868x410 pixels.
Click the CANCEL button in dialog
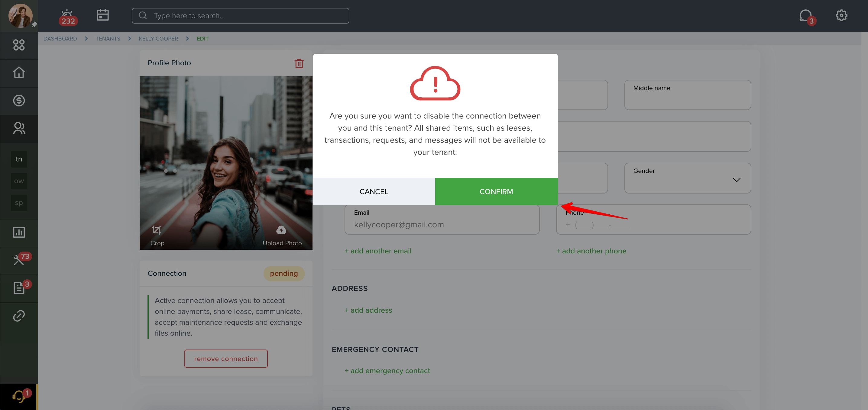coord(374,191)
